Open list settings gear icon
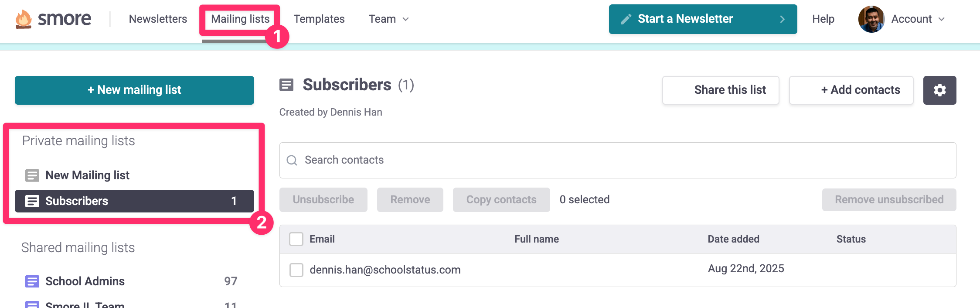This screenshot has width=980, height=308. pos(939,90)
